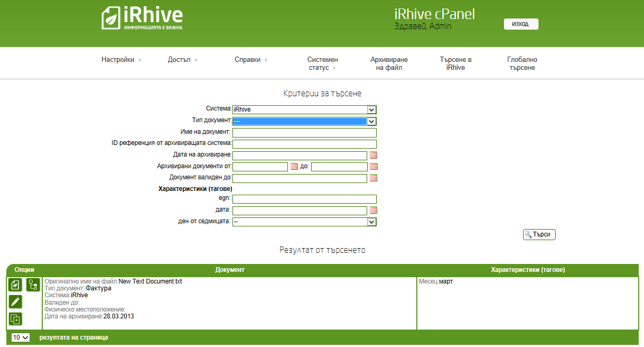Click the Документ валиден до input
This screenshot has height=347, width=644.
[x=300, y=178]
